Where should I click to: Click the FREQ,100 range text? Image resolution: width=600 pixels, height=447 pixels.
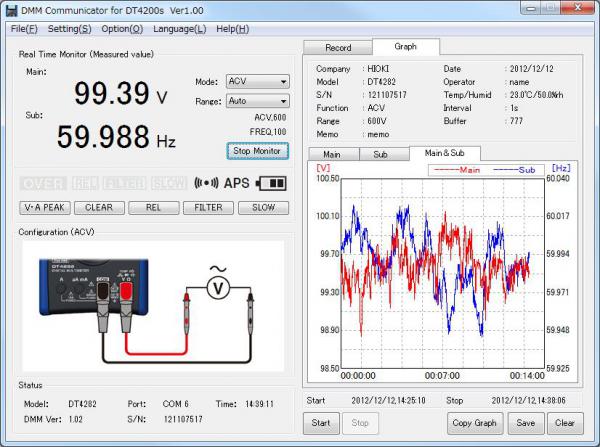(268, 132)
